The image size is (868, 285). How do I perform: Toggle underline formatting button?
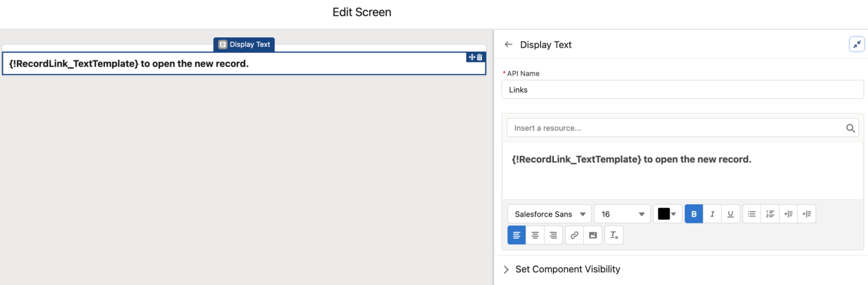[x=731, y=214]
